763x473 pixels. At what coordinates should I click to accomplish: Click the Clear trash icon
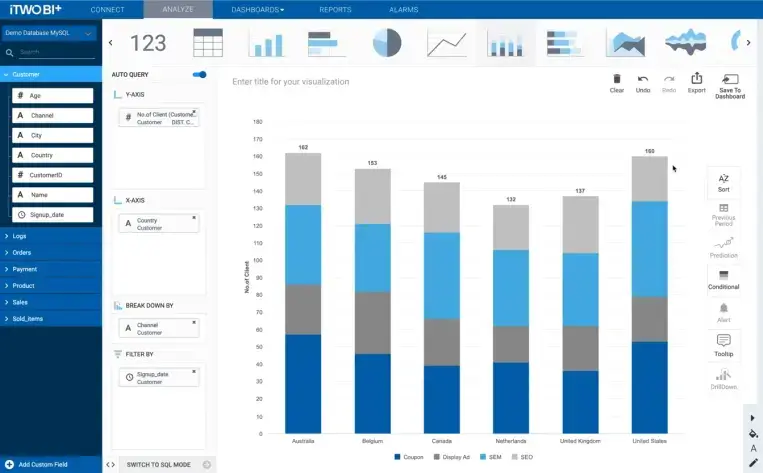click(x=617, y=79)
